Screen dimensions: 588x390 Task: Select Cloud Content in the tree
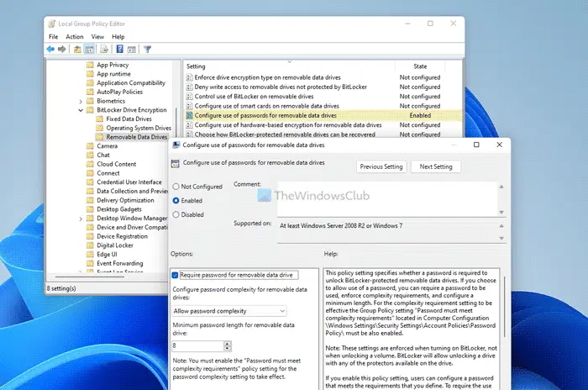click(116, 164)
